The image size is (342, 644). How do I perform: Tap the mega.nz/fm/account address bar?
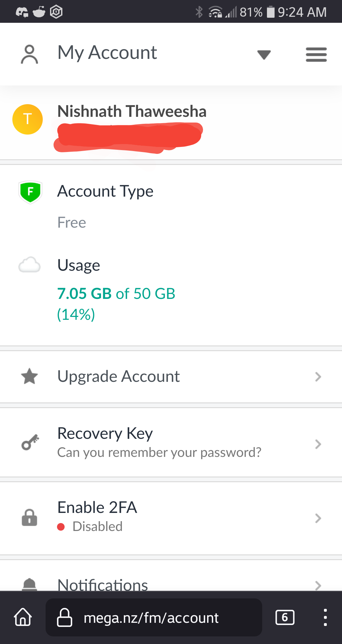154,617
